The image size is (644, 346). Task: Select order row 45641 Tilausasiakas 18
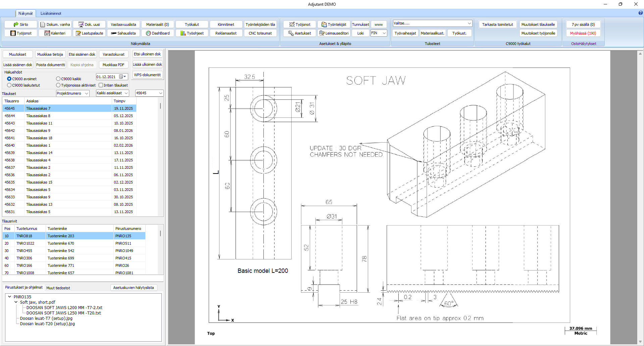[x=69, y=138]
